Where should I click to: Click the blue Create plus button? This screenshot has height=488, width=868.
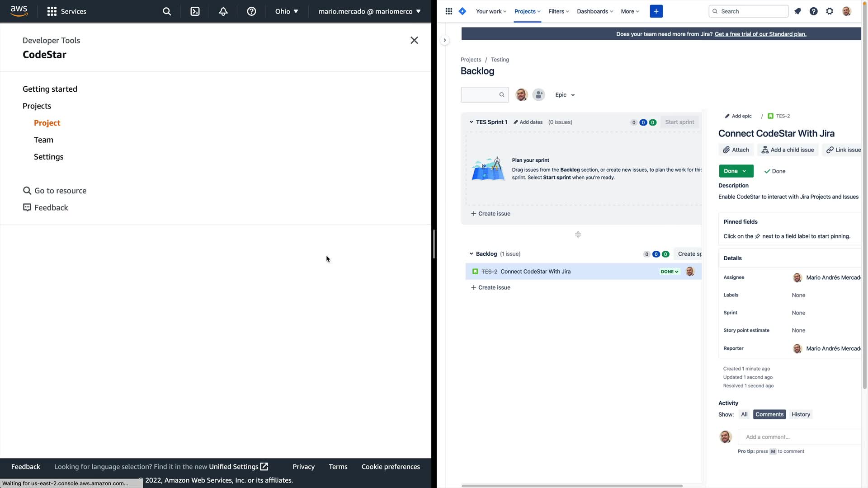point(656,11)
